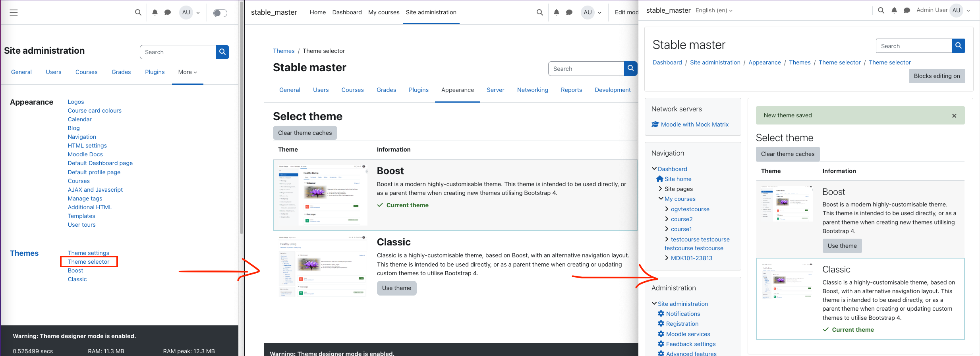The image size is (980, 356).
Task: Click gear icon beside Moodle services
Action: pos(661,334)
